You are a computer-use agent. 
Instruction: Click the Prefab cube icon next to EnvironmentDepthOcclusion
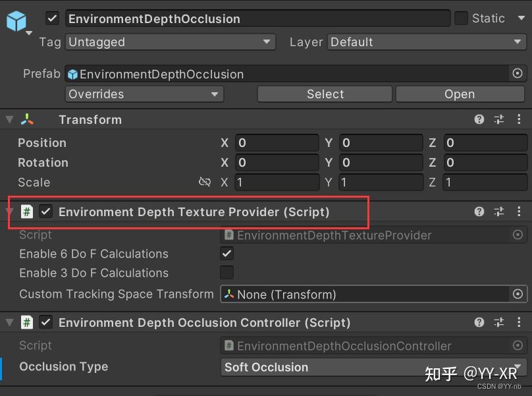click(x=72, y=74)
